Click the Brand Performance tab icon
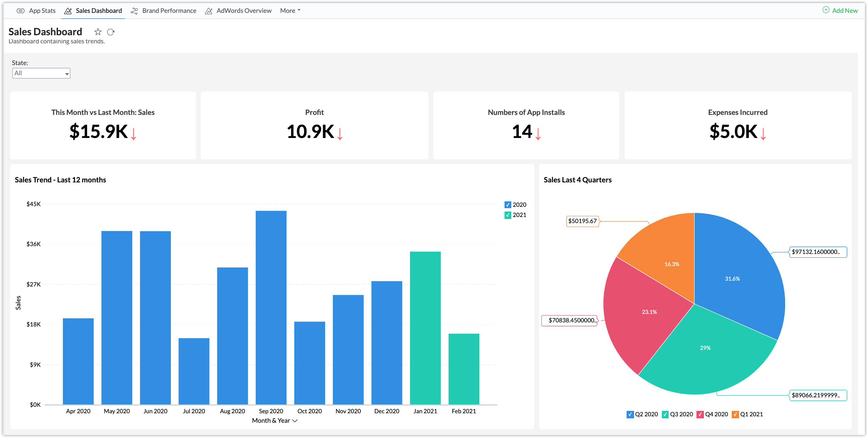 coord(134,11)
